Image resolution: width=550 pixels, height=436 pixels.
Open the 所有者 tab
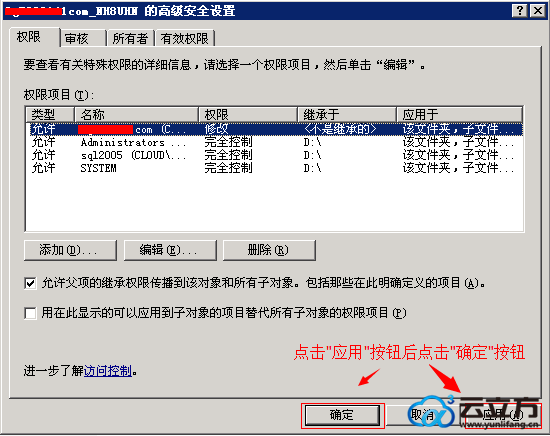click(130, 38)
